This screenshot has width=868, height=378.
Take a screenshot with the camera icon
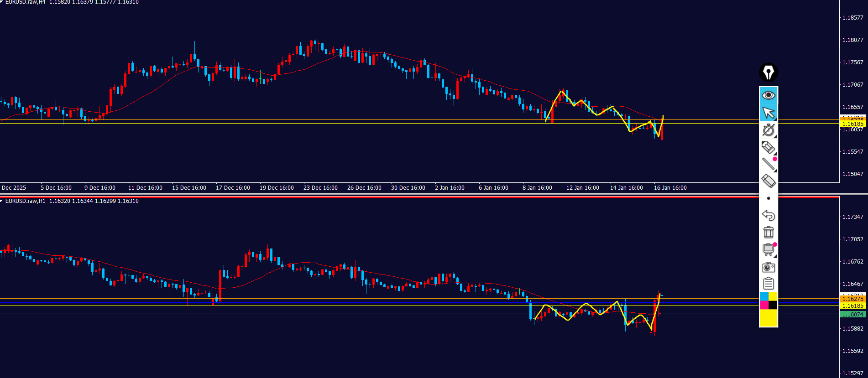tap(769, 267)
